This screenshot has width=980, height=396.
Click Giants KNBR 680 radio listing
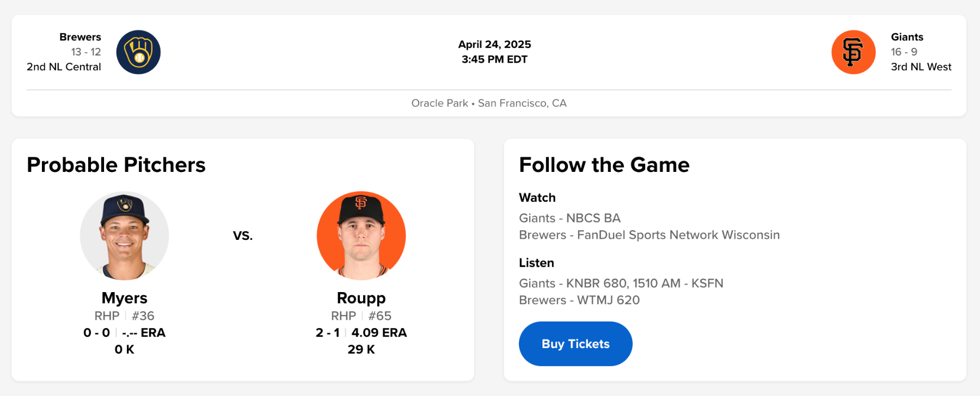[x=621, y=283]
